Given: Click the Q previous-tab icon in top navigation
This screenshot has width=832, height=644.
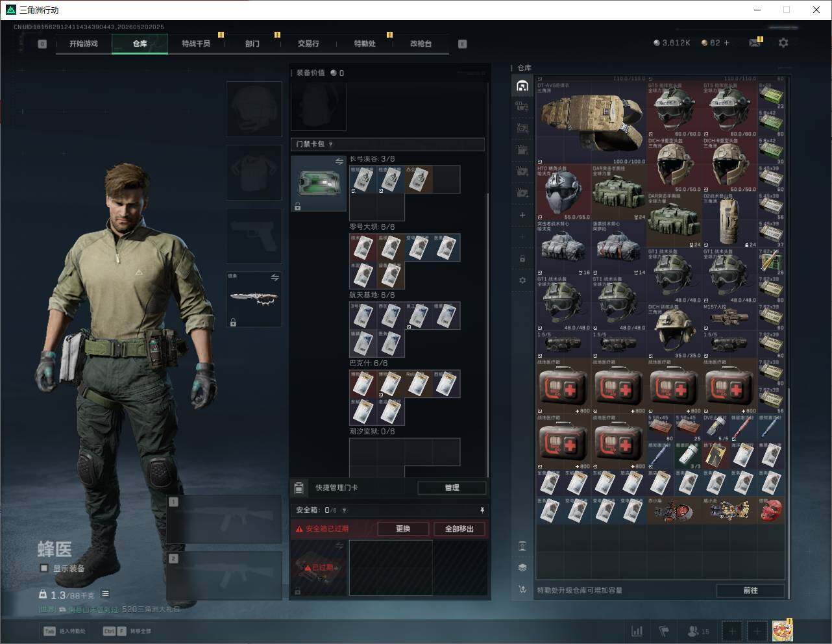Looking at the screenshot, I should click(42, 44).
